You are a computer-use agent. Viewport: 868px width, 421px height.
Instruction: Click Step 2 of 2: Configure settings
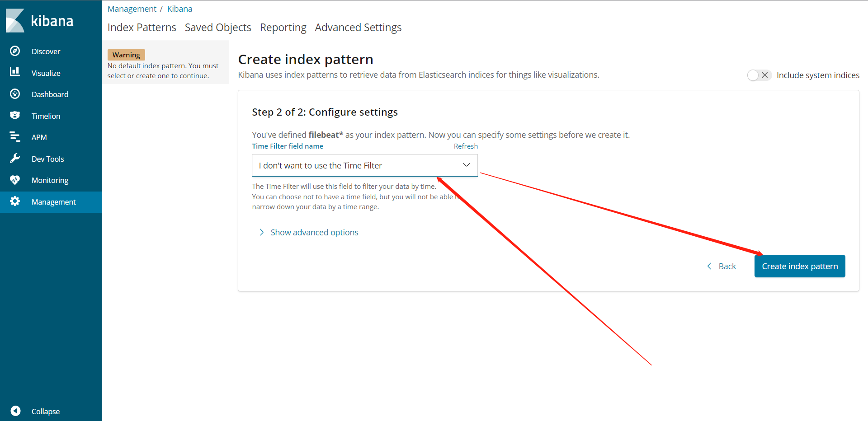click(325, 112)
